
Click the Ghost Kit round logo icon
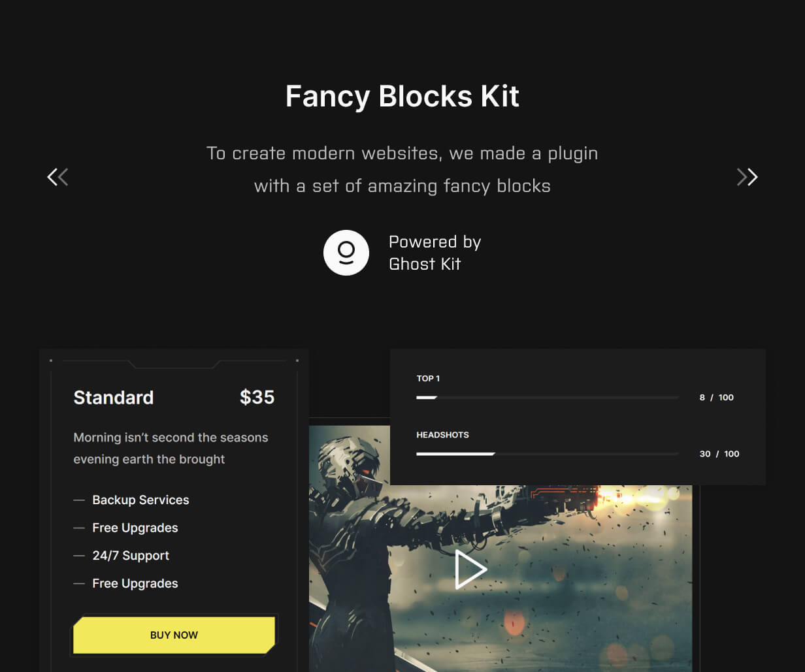(x=346, y=253)
